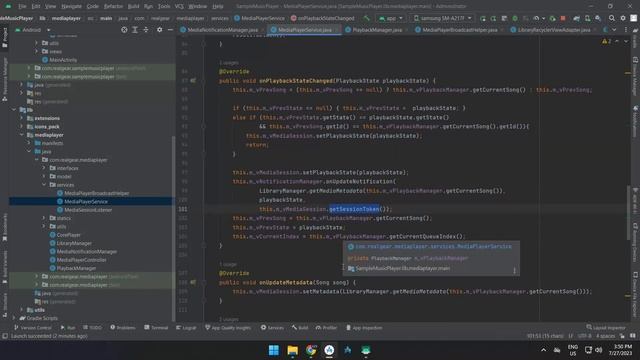The width and height of the screenshot is (640, 360).
Task: Click the Sync Project with Gradle icon
Action: 576,18
